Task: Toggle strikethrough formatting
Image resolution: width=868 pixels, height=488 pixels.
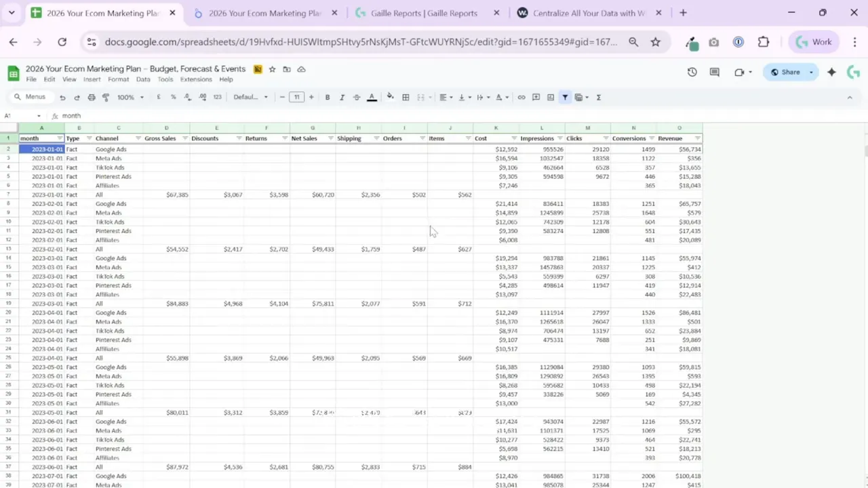Action: pyautogui.click(x=355, y=97)
